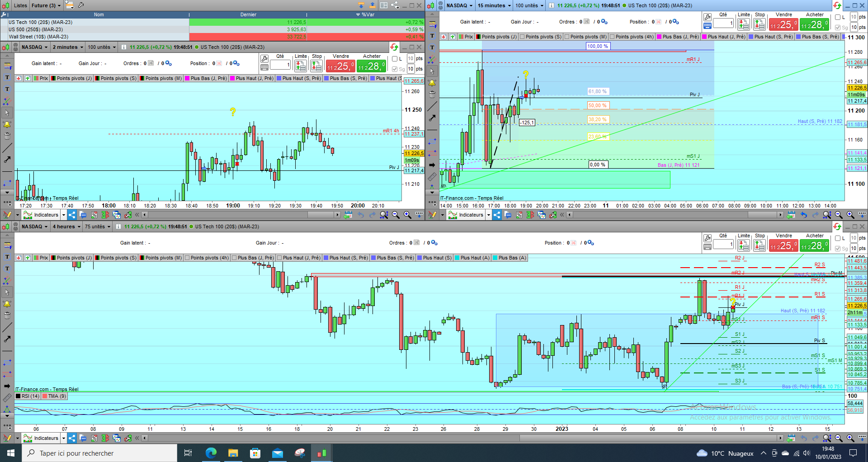The height and width of the screenshot is (462, 868).
Task: Click Qté input field in 2 minutes chart
Action: 280,65
